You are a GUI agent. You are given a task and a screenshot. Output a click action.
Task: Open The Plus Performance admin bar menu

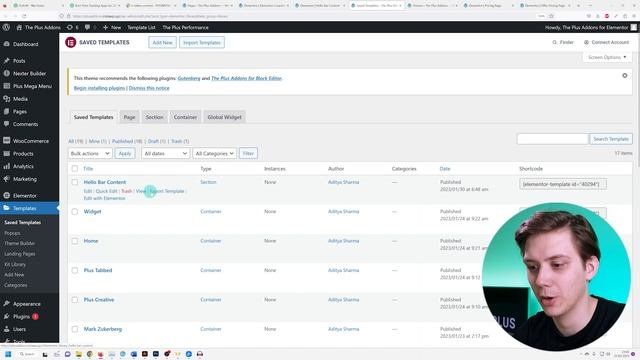[x=185, y=27]
